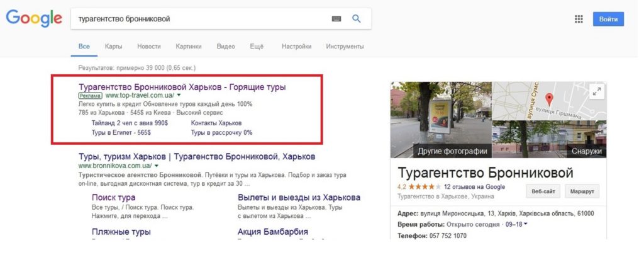
Task: Switch to the Карты tab
Action: tap(113, 47)
